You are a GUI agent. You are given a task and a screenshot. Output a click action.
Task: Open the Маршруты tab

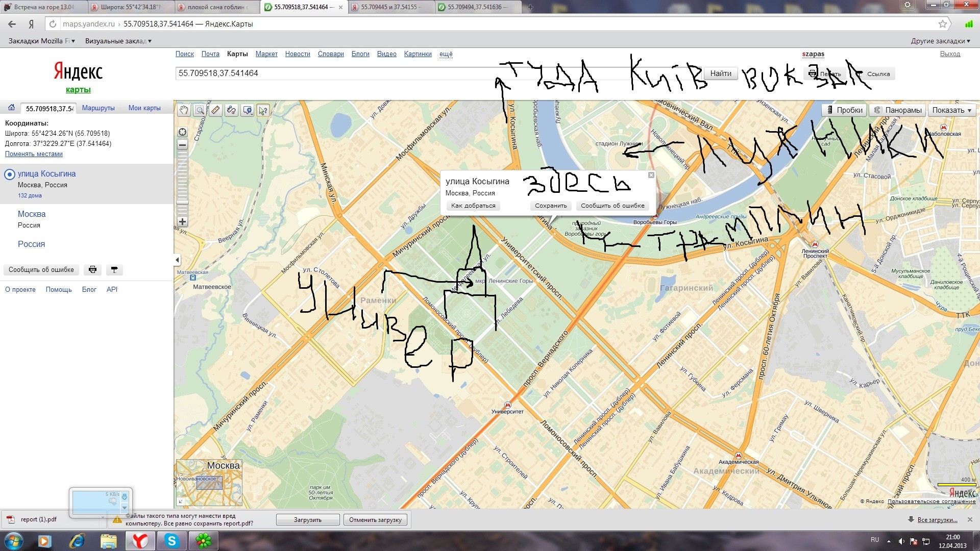(x=99, y=108)
